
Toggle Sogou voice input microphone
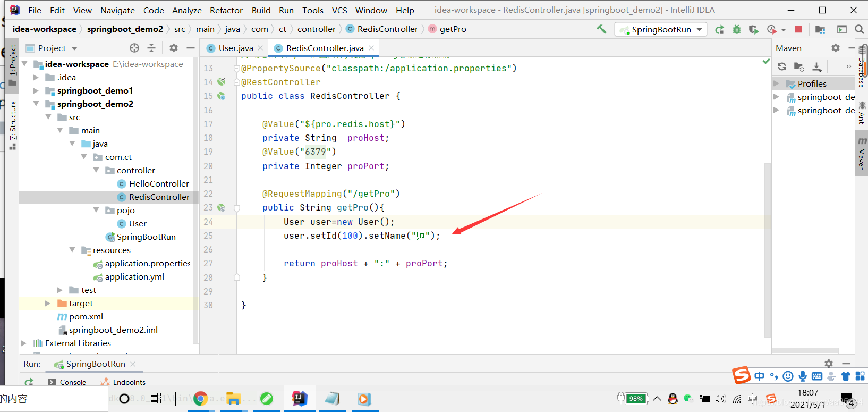tap(803, 376)
